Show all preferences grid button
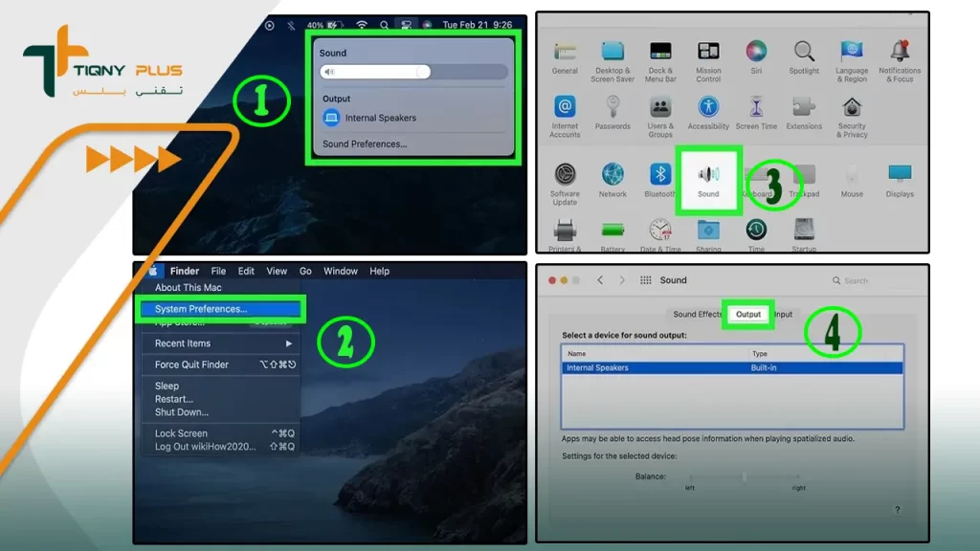 [x=646, y=280]
